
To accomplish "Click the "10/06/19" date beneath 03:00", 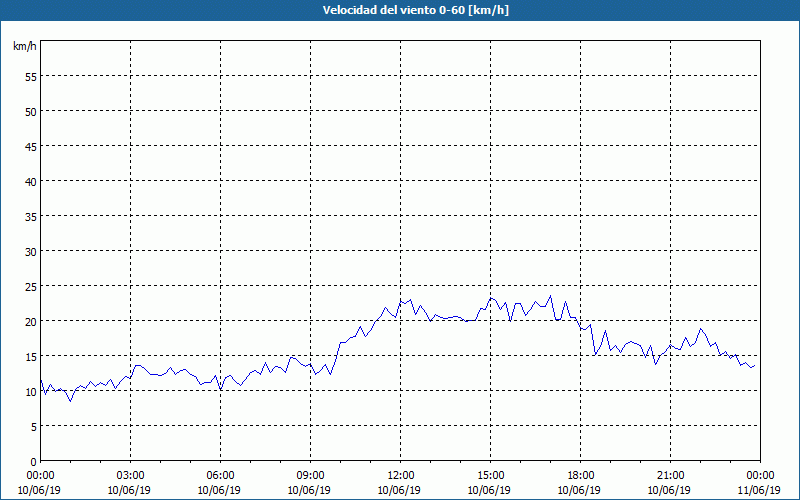I will point(129,490).
